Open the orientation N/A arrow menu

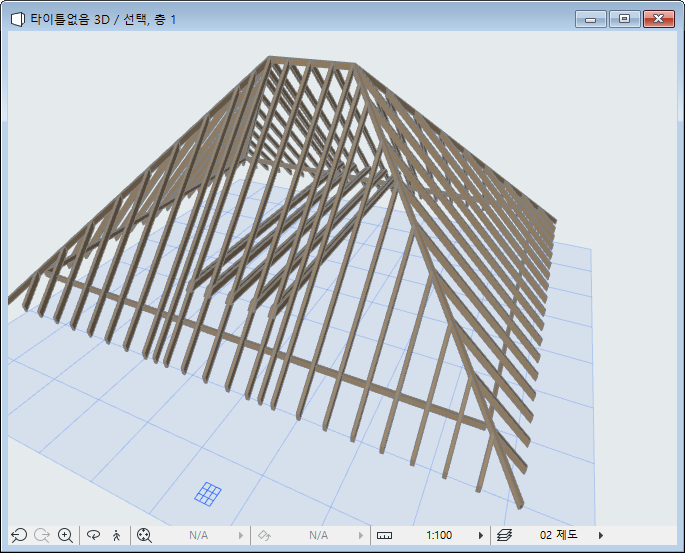(361, 535)
